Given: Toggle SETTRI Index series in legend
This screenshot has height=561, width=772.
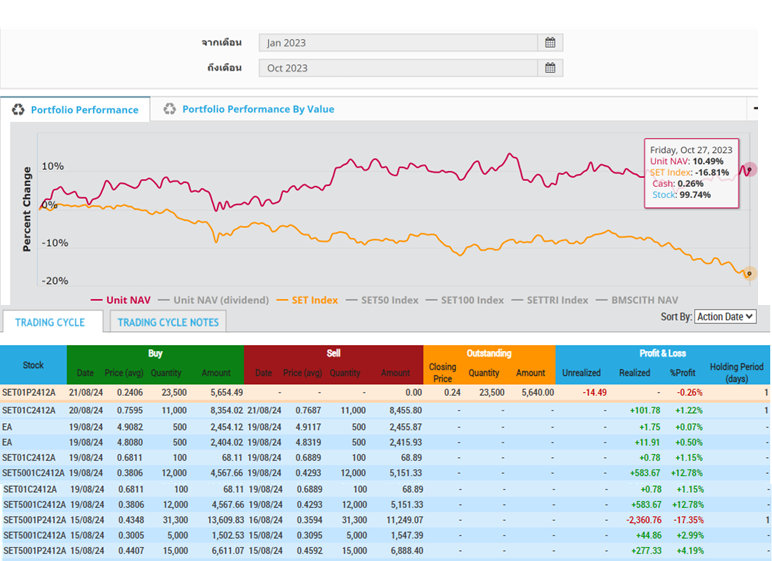Looking at the screenshot, I should coord(550,300).
